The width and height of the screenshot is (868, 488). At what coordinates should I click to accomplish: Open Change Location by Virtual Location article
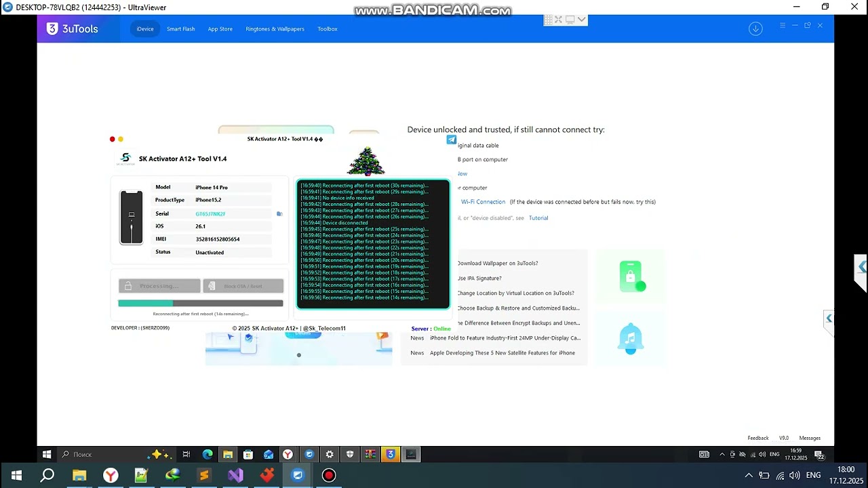pyautogui.click(x=515, y=293)
